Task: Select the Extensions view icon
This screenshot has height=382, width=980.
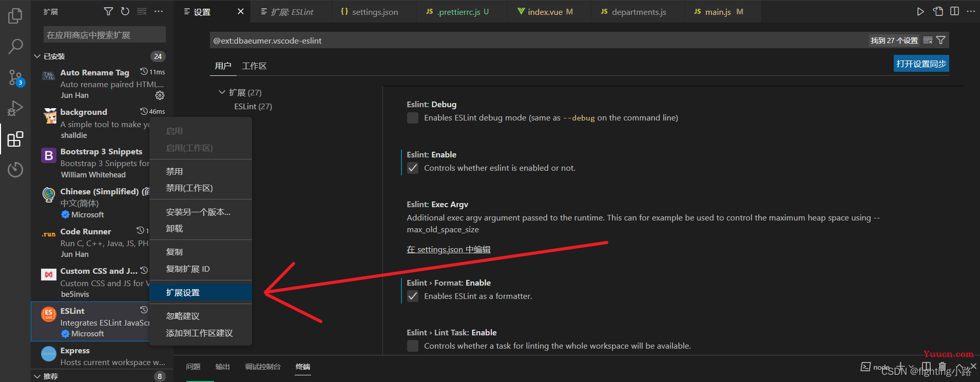Action: tap(15, 139)
